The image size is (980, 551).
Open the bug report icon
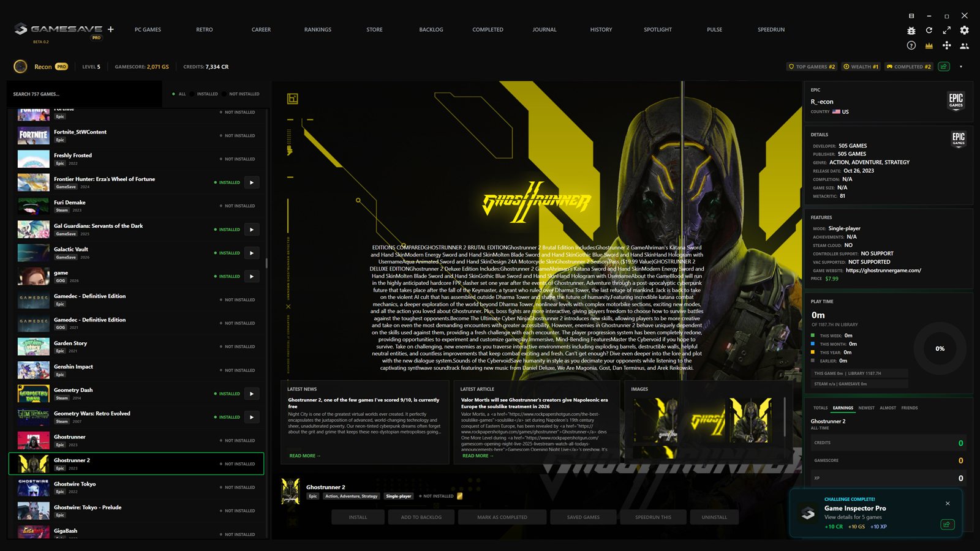pos(911,30)
